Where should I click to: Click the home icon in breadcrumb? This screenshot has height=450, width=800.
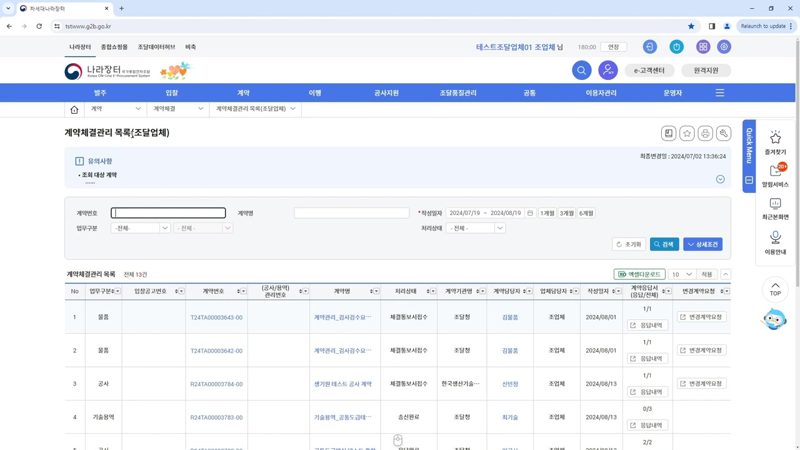(x=74, y=109)
